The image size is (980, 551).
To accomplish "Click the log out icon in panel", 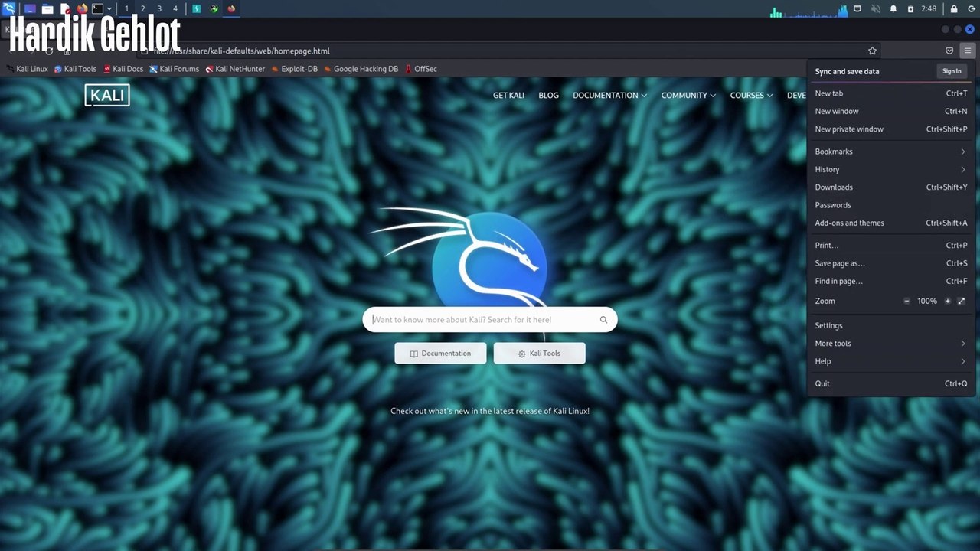I will click(x=971, y=9).
